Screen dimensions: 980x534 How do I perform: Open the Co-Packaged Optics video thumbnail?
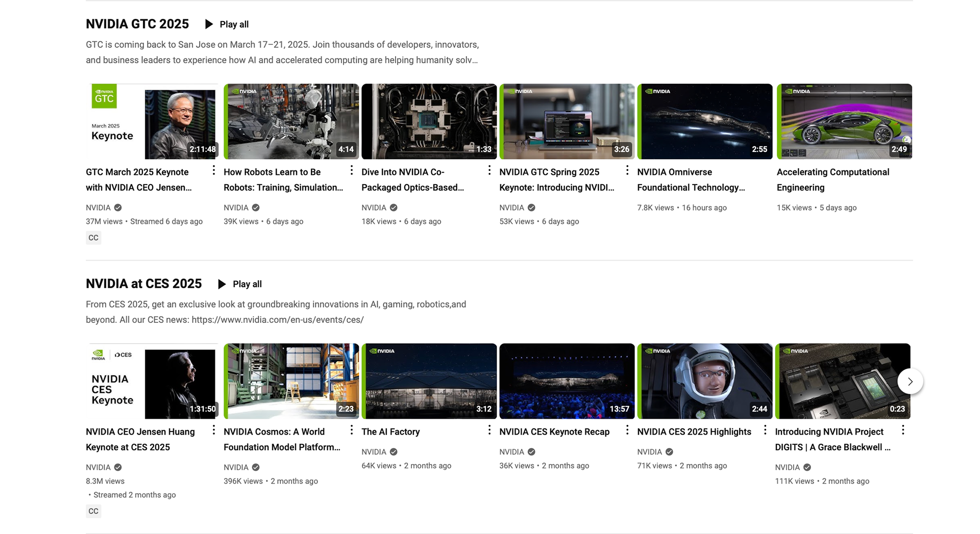[x=429, y=121]
